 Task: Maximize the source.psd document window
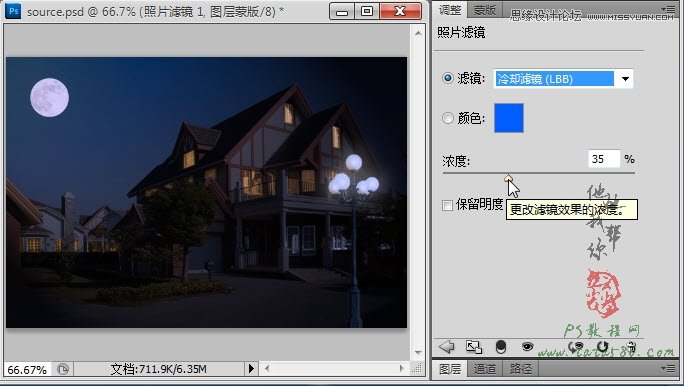[366, 11]
